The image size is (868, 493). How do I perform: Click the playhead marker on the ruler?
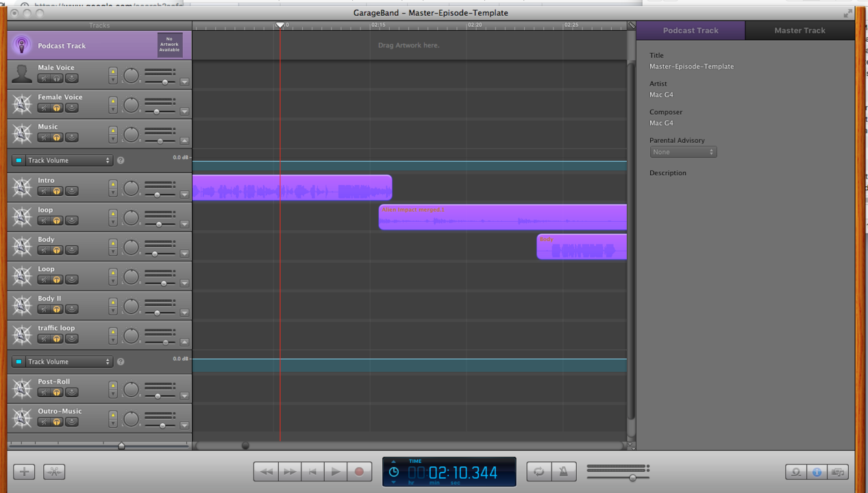click(x=280, y=25)
